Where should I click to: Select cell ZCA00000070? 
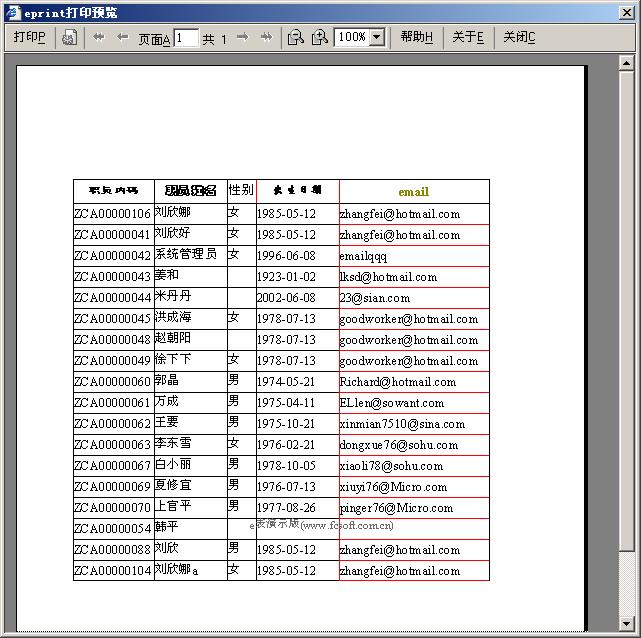pos(114,508)
